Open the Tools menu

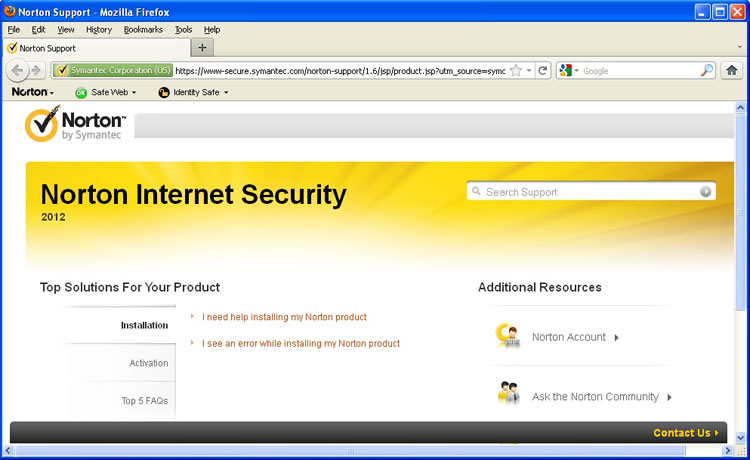(x=183, y=30)
